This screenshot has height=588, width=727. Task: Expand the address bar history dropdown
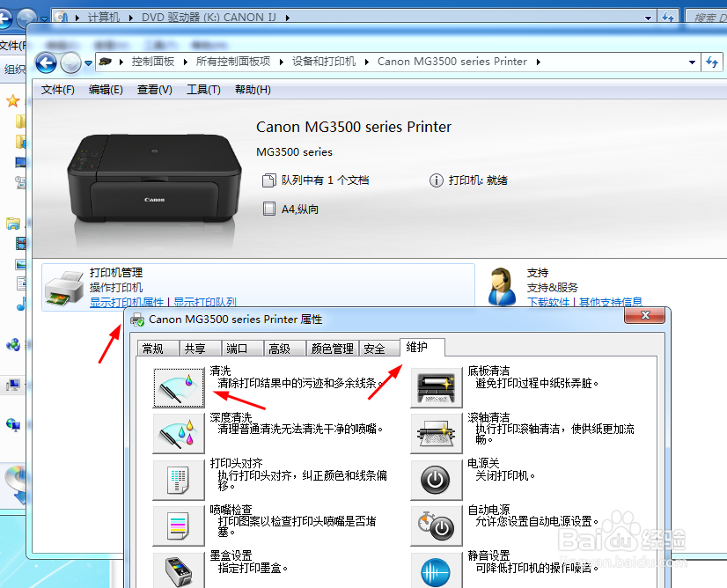click(692, 62)
